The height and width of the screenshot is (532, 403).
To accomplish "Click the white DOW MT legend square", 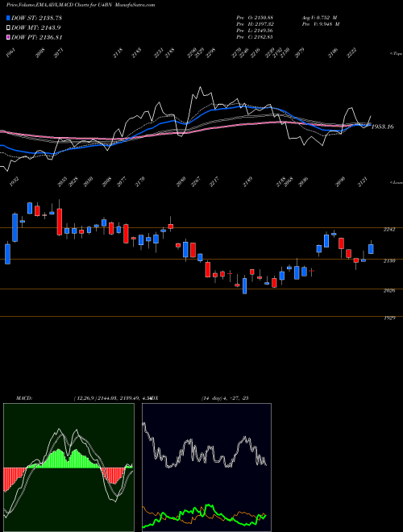I will point(8,27).
